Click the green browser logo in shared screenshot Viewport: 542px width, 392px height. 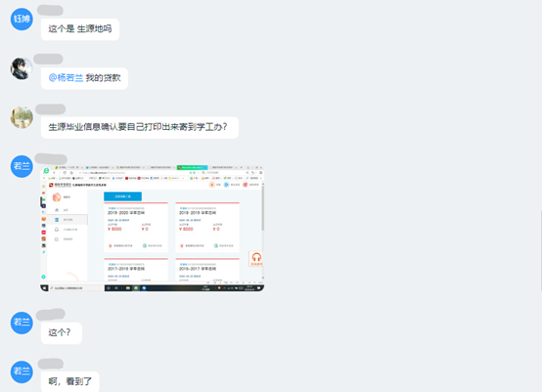[46, 171]
